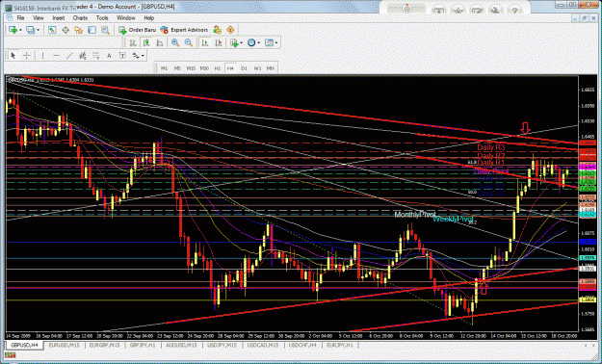Open the Market Watch panel icon
602x364 pixels.
52,30
